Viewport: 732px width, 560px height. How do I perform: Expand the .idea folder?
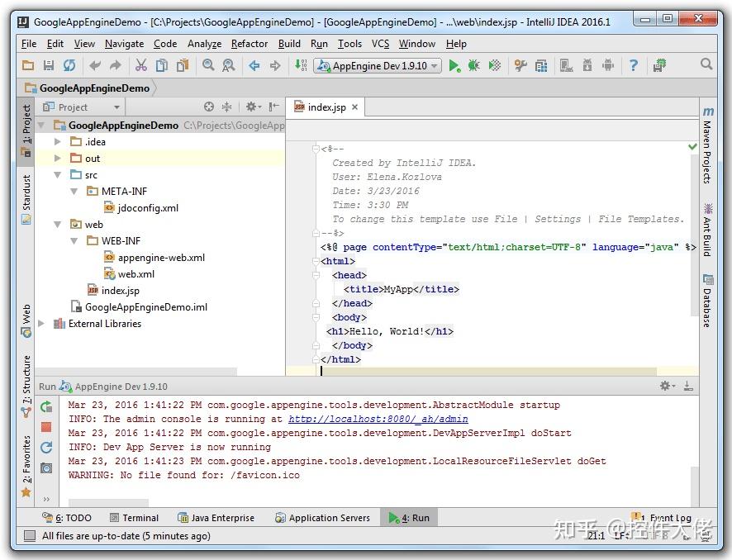point(55,141)
